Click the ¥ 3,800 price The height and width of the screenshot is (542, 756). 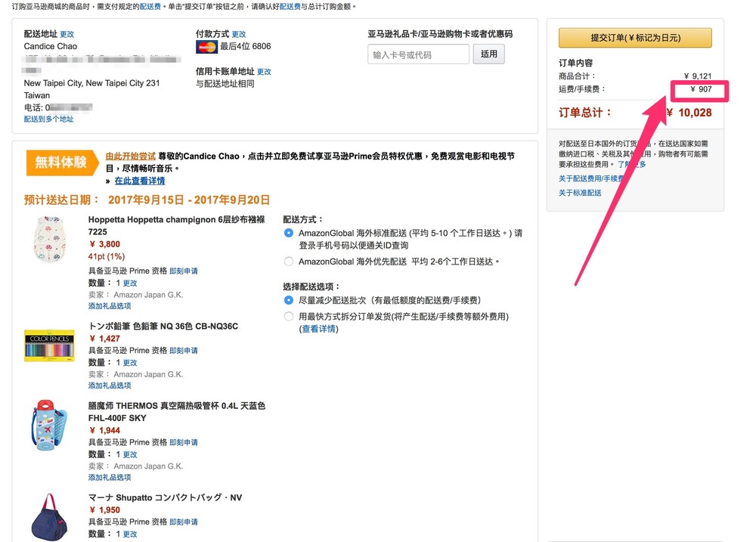pyautogui.click(x=104, y=244)
